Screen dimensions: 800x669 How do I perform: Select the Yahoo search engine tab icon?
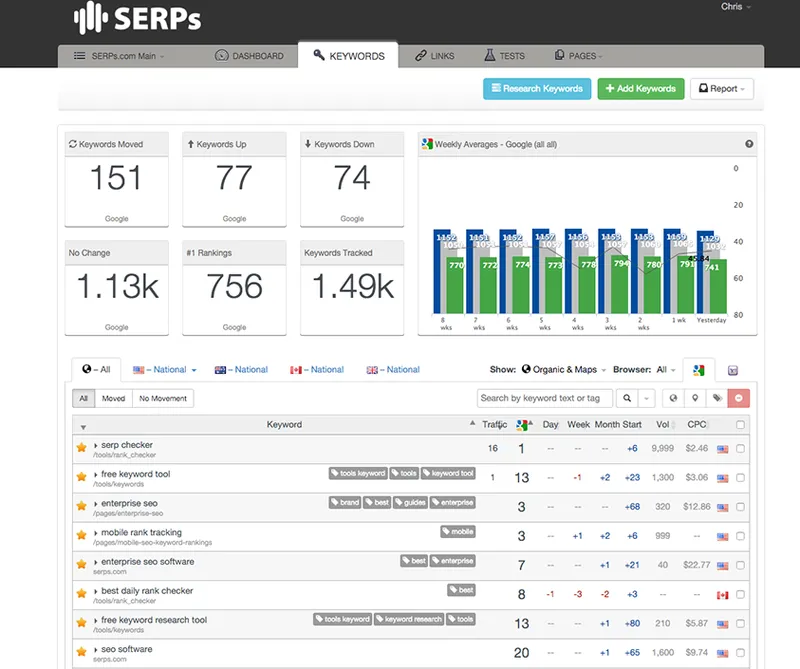click(x=733, y=370)
